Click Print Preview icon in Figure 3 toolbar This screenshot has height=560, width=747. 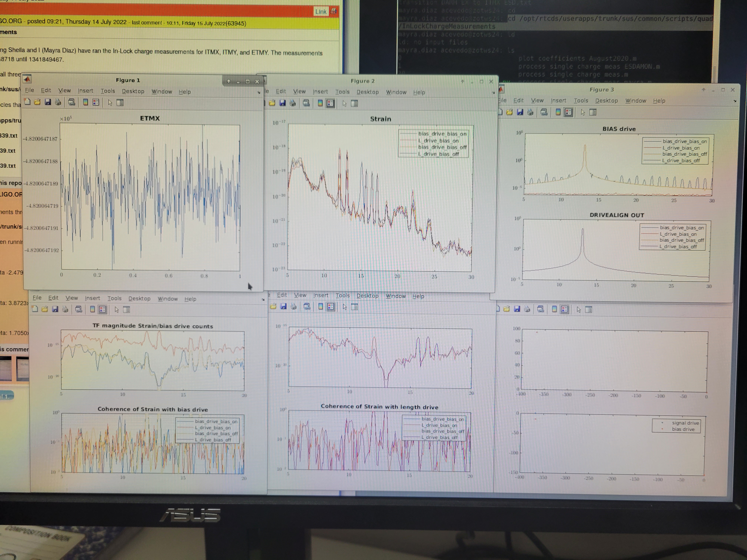tap(544, 112)
